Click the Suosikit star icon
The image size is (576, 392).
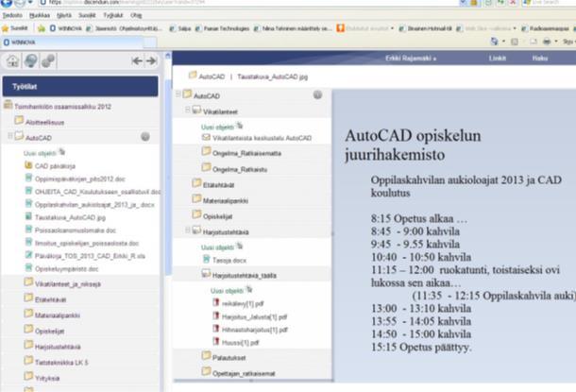pyautogui.click(x=5, y=28)
